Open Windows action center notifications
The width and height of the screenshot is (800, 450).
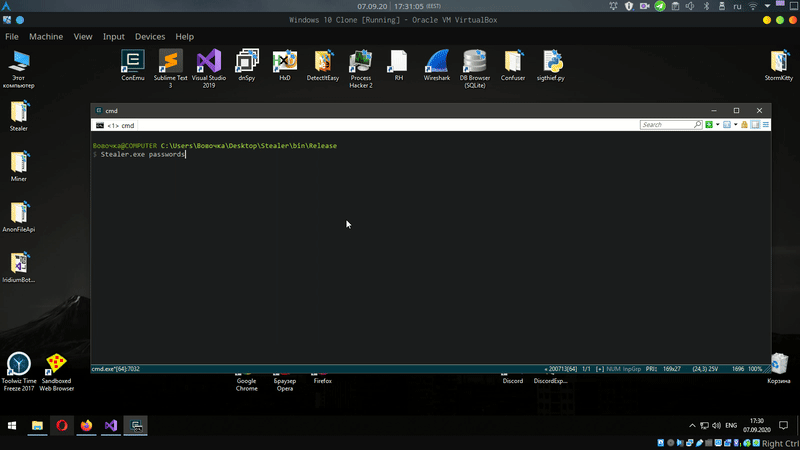[x=784, y=426]
